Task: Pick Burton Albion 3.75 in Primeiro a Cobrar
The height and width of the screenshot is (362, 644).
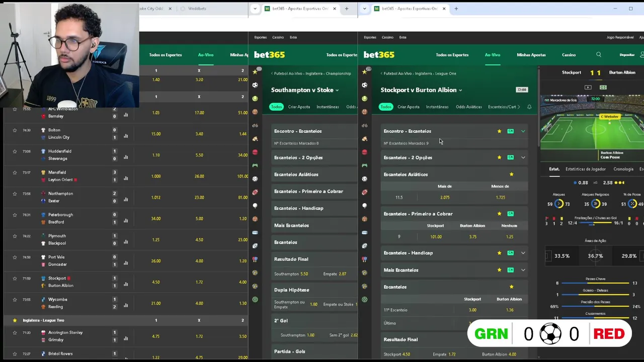Action: (x=473, y=237)
